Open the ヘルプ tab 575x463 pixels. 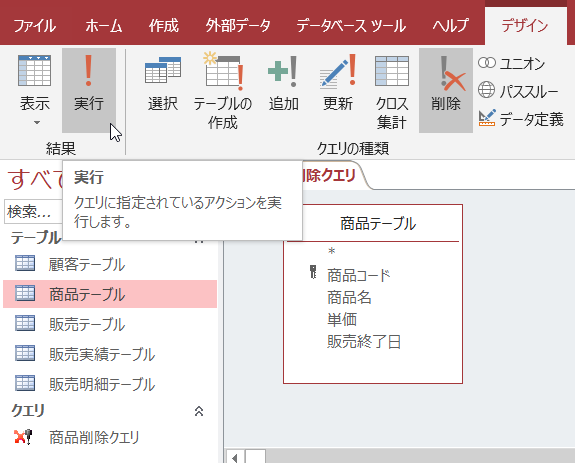point(450,26)
